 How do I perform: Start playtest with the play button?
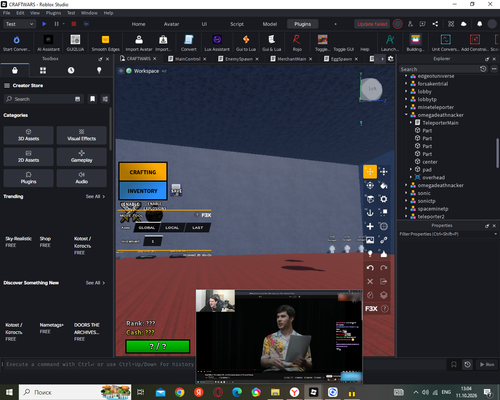[44, 24]
